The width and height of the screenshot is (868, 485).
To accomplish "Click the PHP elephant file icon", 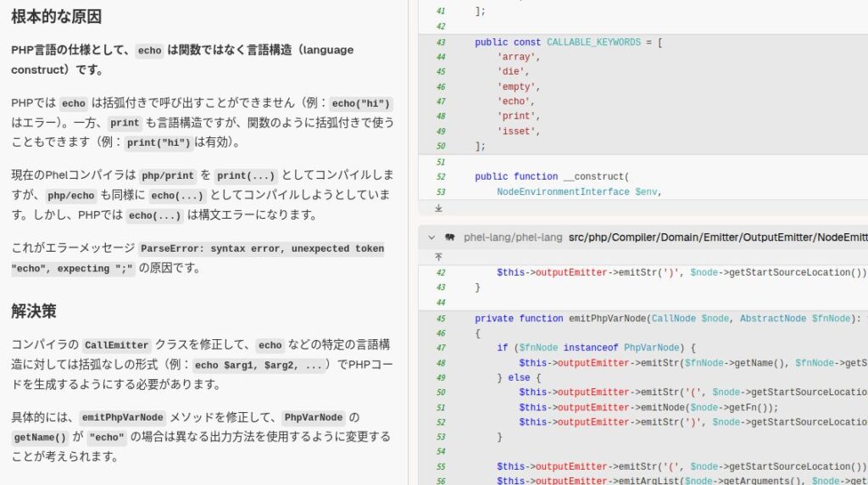I will click(x=450, y=237).
